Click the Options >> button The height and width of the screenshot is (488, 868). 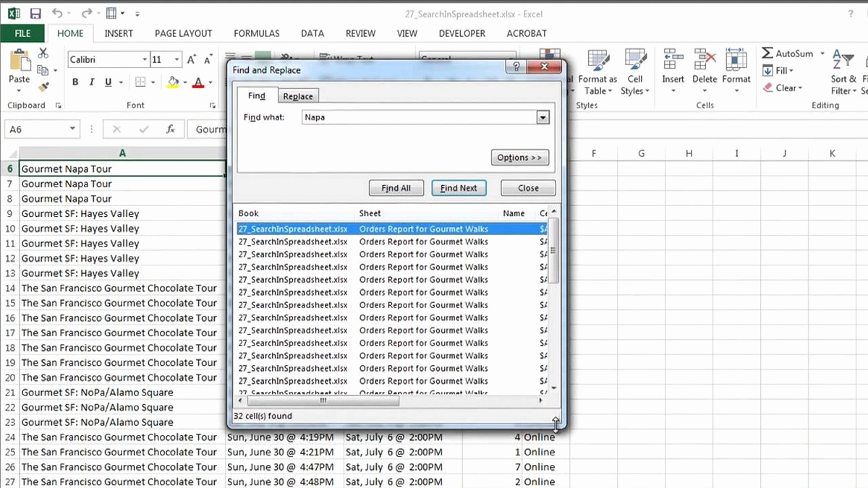coord(519,158)
